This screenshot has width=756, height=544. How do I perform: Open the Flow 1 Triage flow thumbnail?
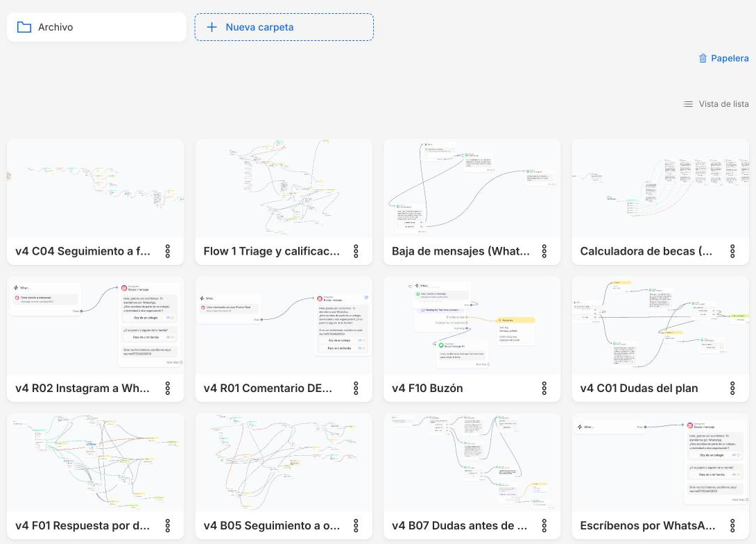pyautogui.click(x=284, y=188)
